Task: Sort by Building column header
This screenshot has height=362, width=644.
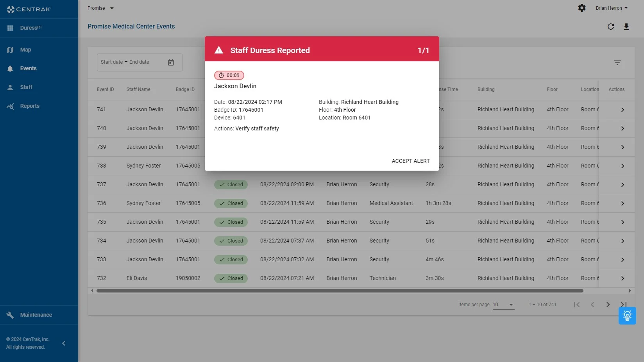Action: (x=486, y=89)
